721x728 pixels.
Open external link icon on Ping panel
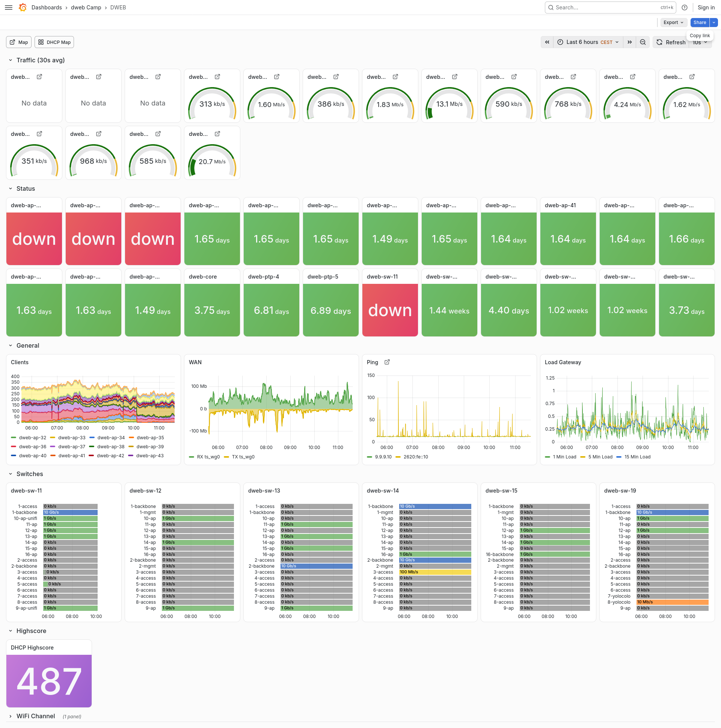(387, 362)
